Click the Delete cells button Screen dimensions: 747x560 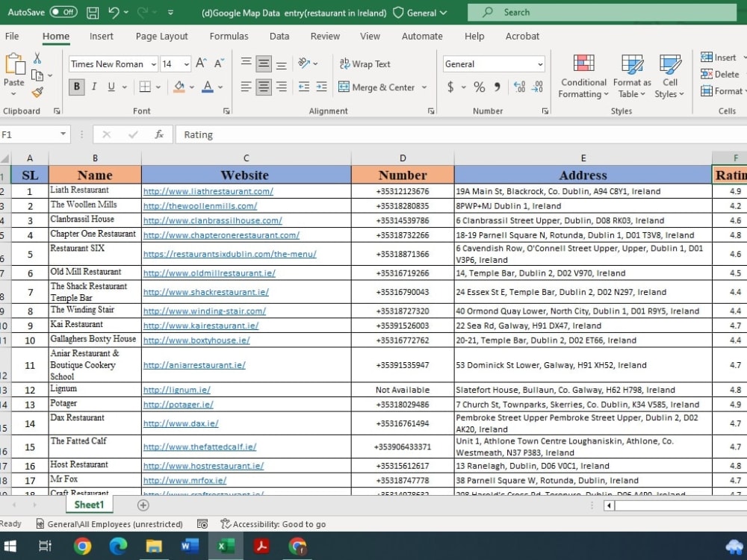click(x=720, y=74)
